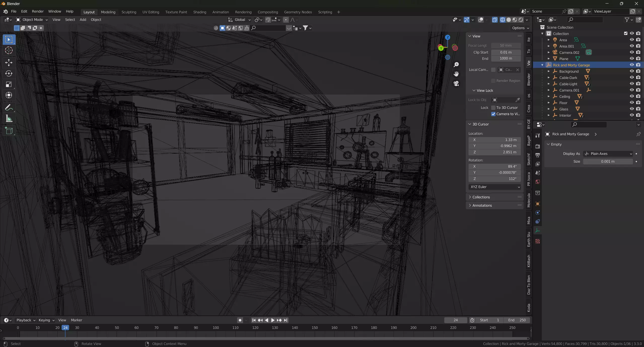The width and height of the screenshot is (644, 347).
Task: Hide the Background object in viewport
Action: 632,71
